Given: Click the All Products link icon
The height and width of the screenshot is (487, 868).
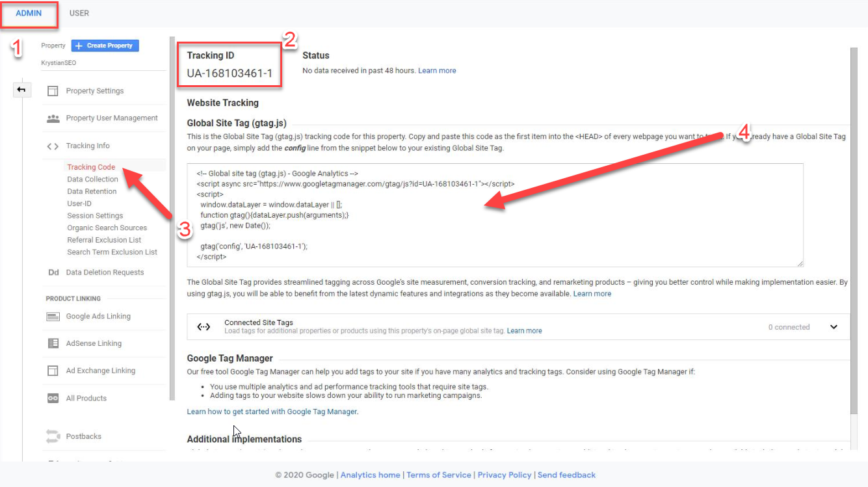Looking at the screenshot, I should point(53,398).
